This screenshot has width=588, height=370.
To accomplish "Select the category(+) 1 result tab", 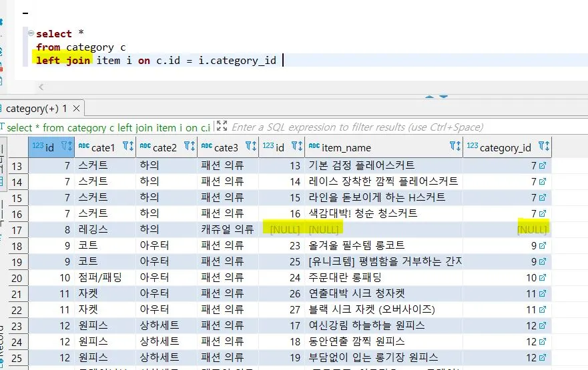I will pyautogui.click(x=37, y=109).
